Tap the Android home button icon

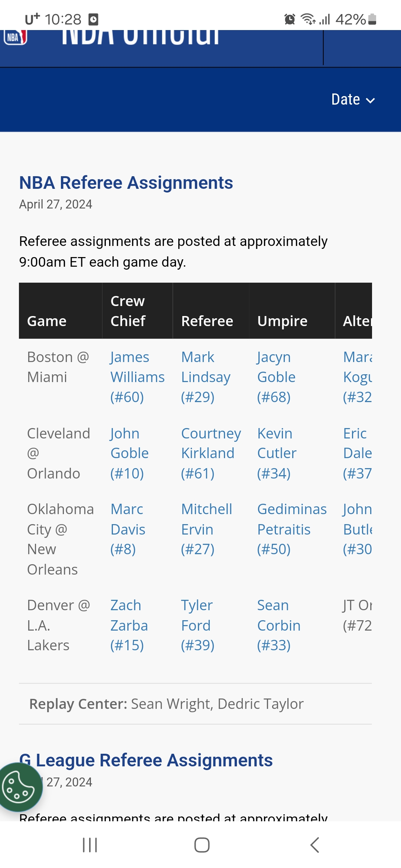(x=202, y=845)
